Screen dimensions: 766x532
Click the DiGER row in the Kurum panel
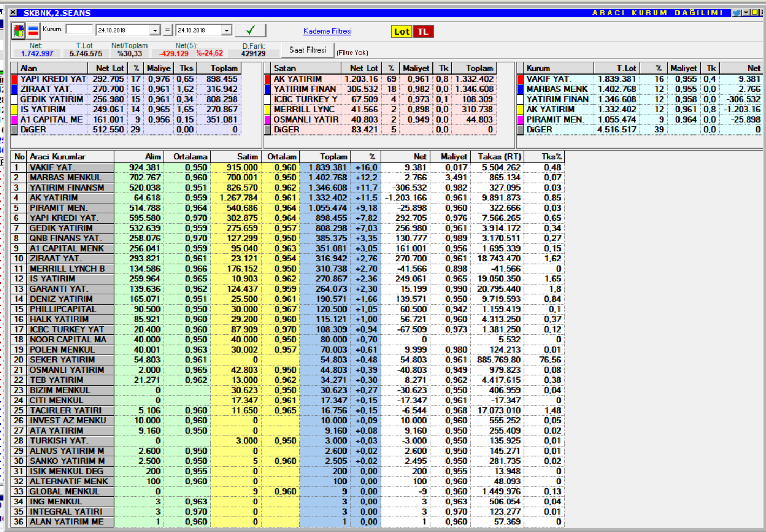pos(640,130)
